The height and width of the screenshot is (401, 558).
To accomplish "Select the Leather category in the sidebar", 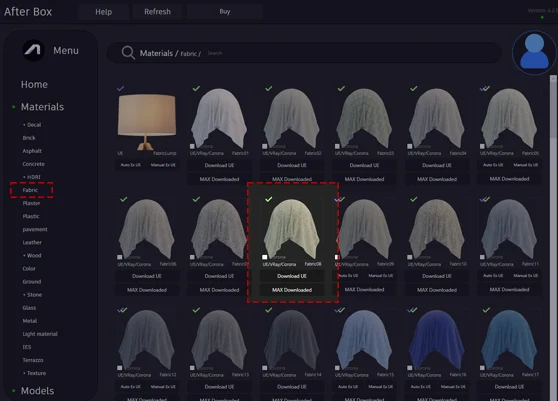I will [x=32, y=242].
